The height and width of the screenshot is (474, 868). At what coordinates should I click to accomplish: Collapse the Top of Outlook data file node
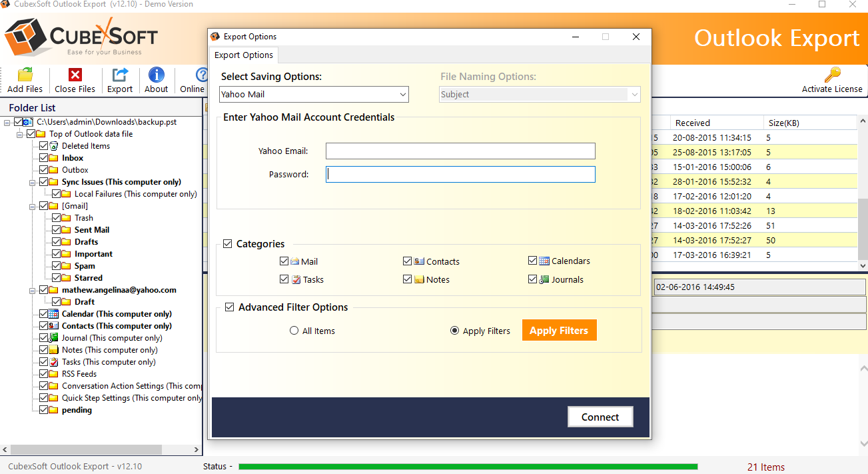(20, 134)
